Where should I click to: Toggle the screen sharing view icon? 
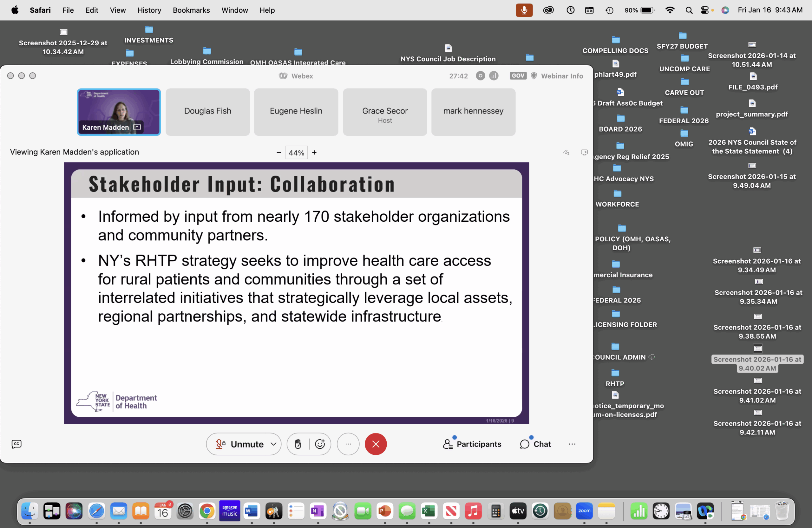point(584,152)
